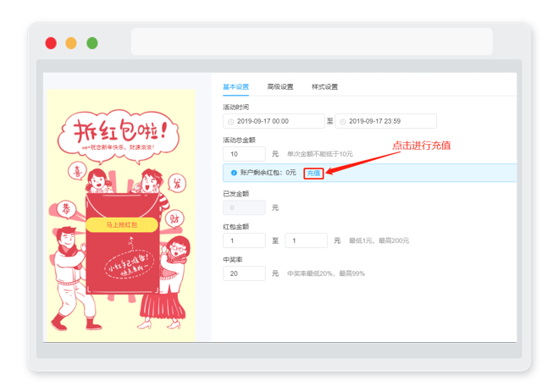This screenshot has height=392, width=559.
Task: Click the 账户剩余红包：0元 text
Action: (268, 173)
